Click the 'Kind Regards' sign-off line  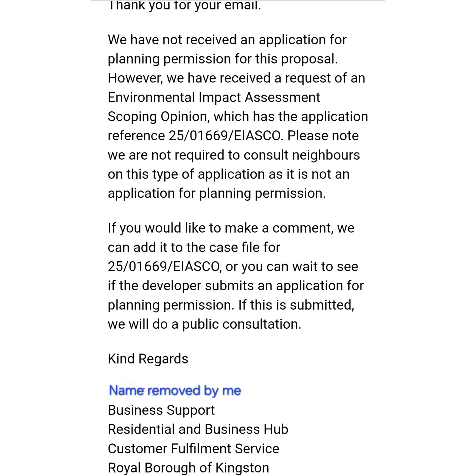(x=148, y=359)
